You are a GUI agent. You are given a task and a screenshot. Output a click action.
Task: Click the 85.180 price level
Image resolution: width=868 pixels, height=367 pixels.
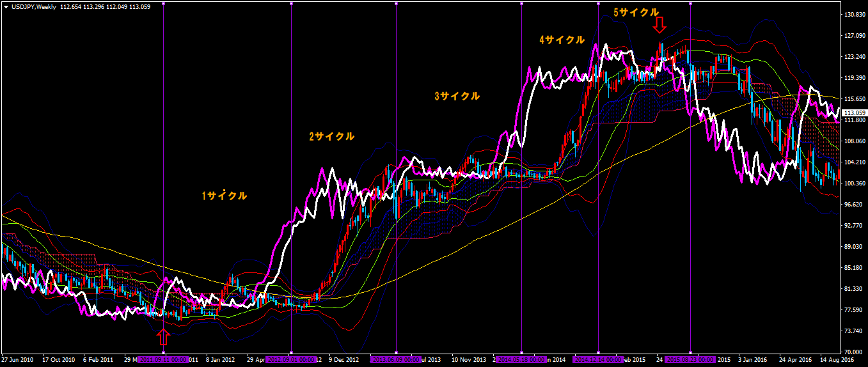point(853,268)
